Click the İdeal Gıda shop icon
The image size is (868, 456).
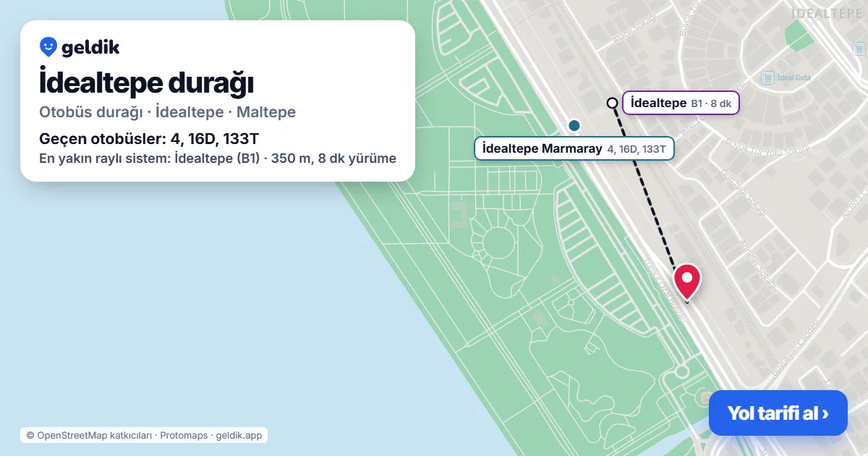tap(767, 77)
